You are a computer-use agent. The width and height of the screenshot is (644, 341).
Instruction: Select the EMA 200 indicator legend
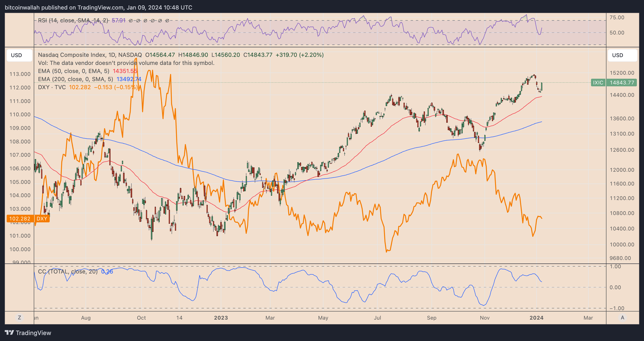pyautogui.click(x=75, y=79)
